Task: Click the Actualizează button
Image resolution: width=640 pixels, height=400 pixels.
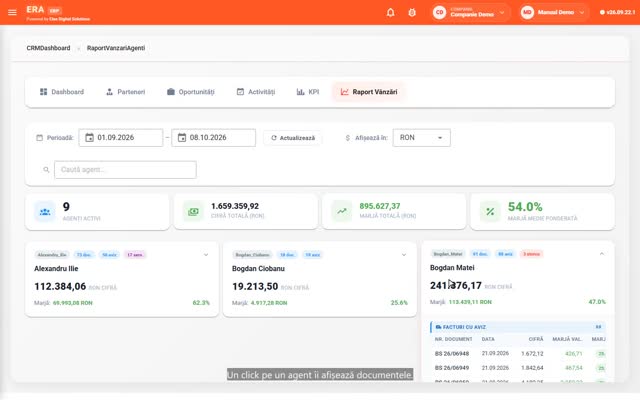Action: click(x=293, y=138)
